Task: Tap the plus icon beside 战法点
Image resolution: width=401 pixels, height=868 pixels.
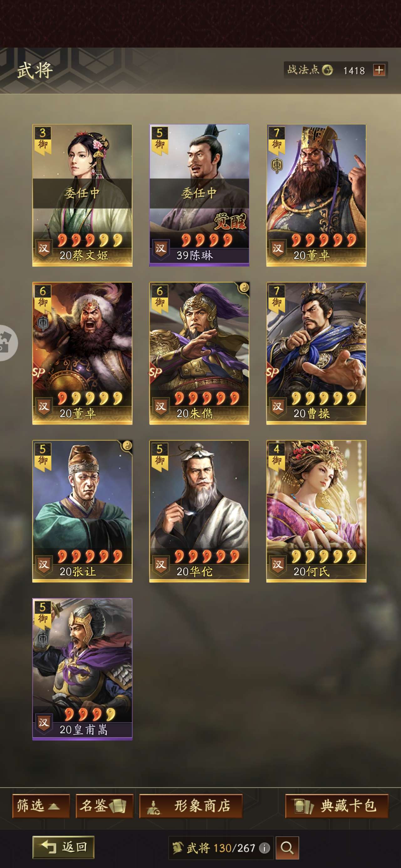Action: click(379, 70)
